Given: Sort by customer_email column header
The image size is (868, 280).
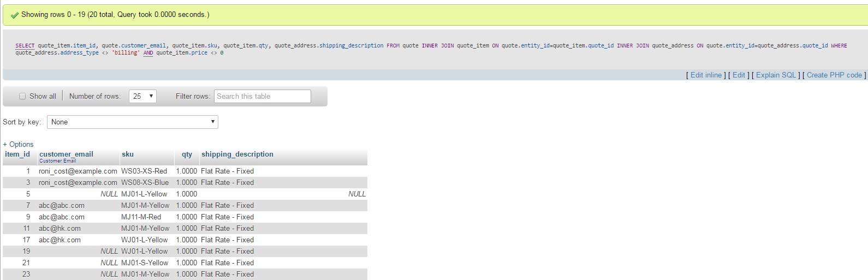Looking at the screenshot, I should [66, 154].
